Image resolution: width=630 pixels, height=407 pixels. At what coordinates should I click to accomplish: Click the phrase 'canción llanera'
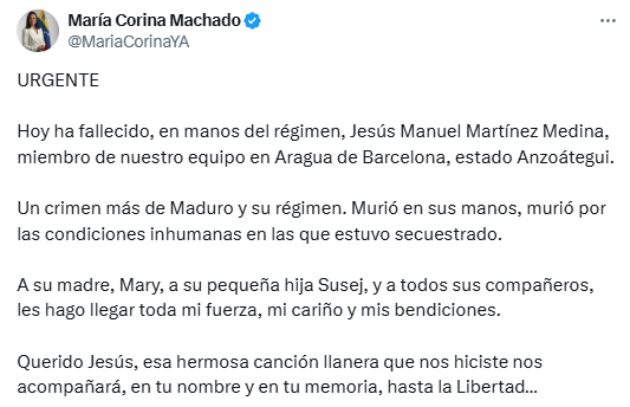coord(316,362)
